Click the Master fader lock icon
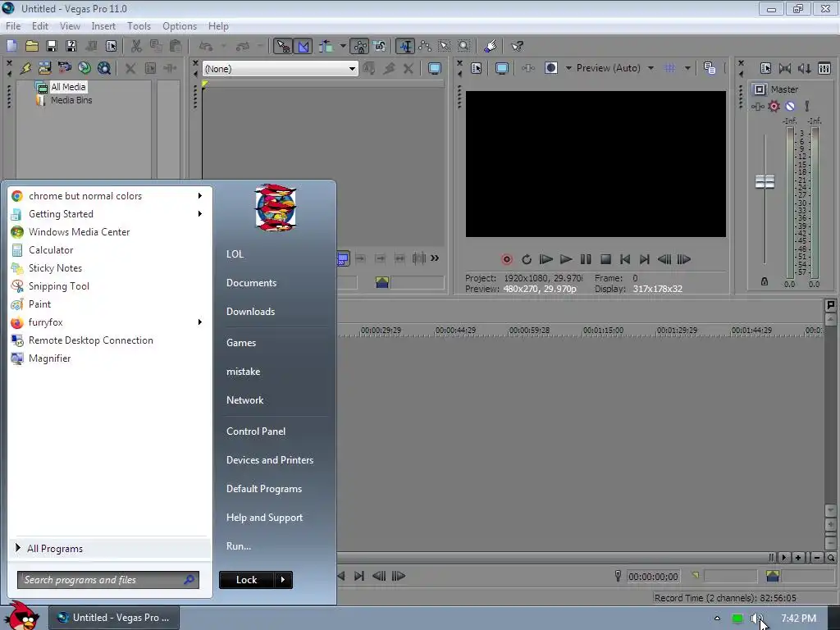This screenshot has height=630, width=840. (x=765, y=281)
